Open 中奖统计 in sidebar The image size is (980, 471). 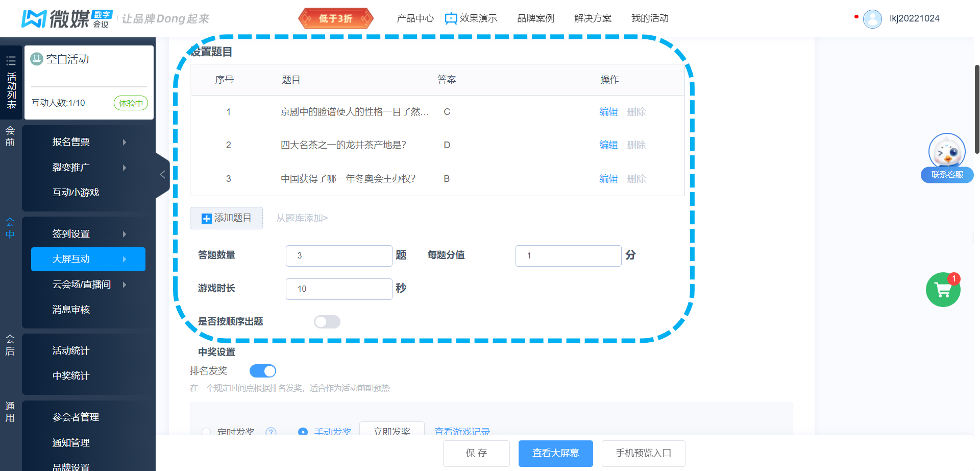pyautogui.click(x=71, y=376)
